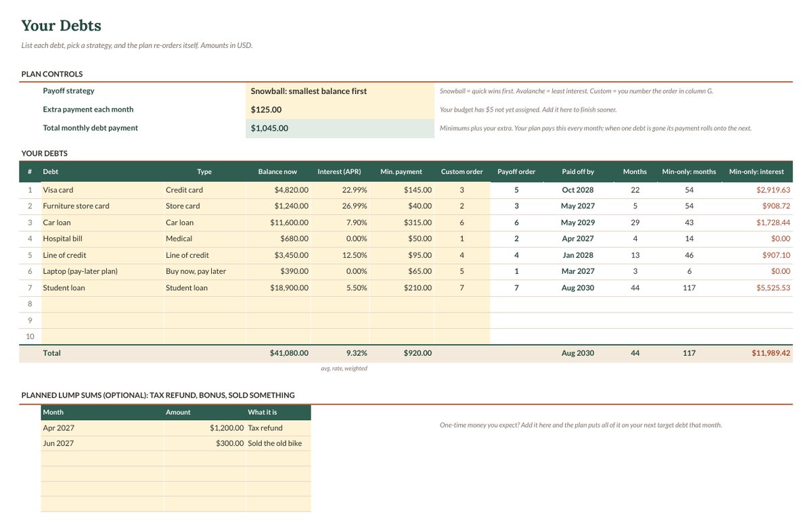Screen dimensions: 812x531
Task: Select the Payoff strategy cell 'Snowball: smallest balance first'
Action: 340,91
